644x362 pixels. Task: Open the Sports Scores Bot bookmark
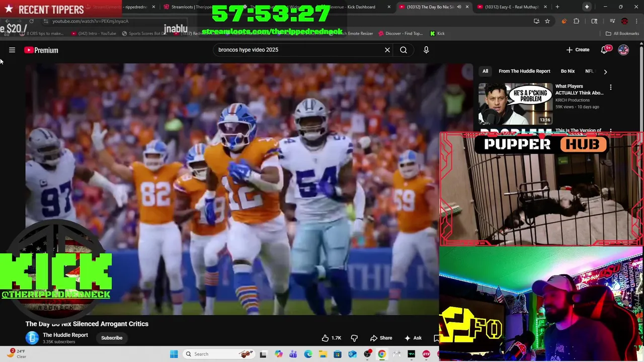click(x=144, y=34)
